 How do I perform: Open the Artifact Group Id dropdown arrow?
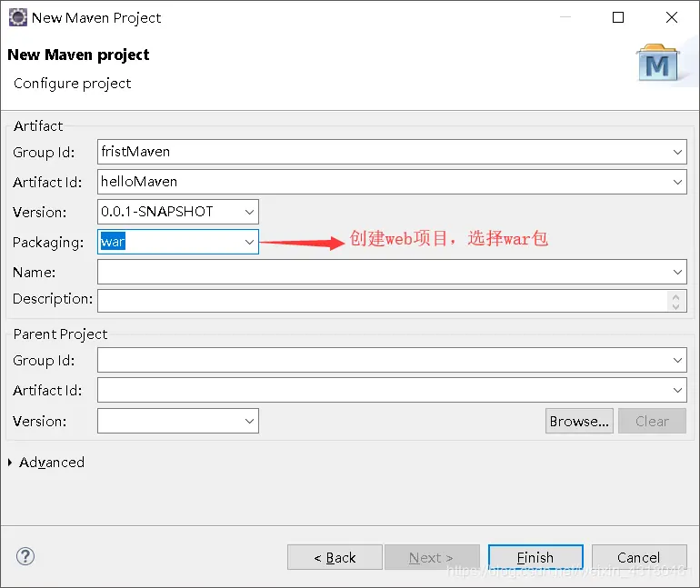tap(677, 152)
